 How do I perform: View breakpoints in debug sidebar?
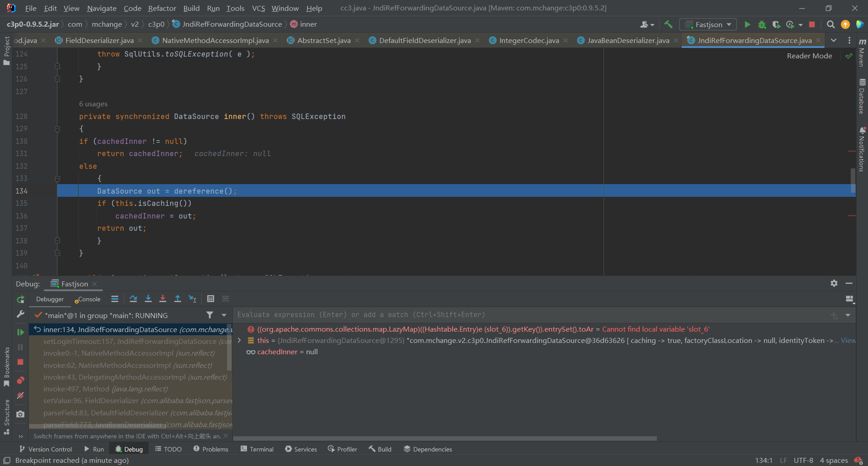tap(20, 380)
